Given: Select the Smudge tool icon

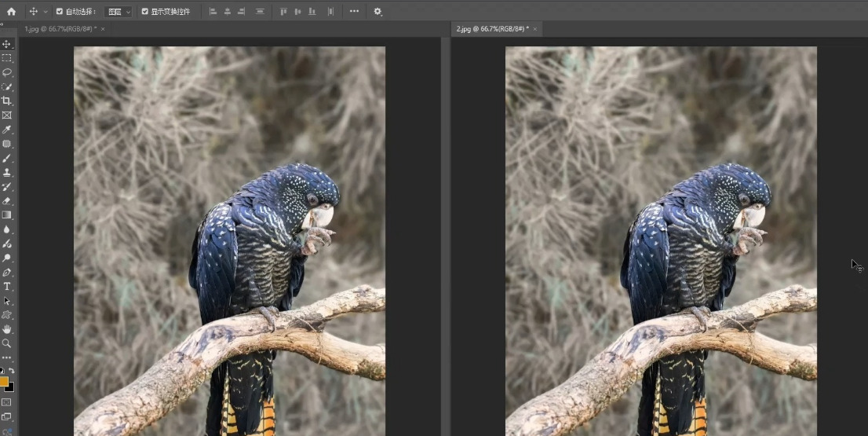Looking at the screenshot, I should [6, 244].
